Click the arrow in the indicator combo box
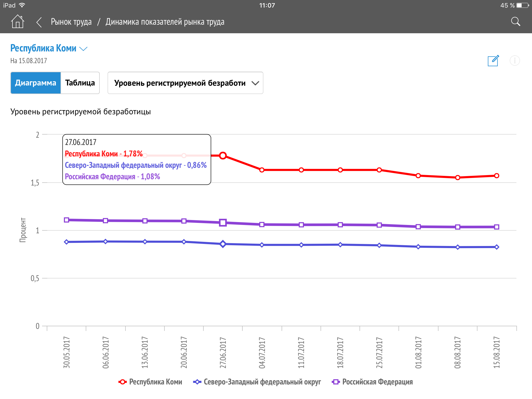The image size is (532, 399). pyautogui.click(x=255, y=83)
